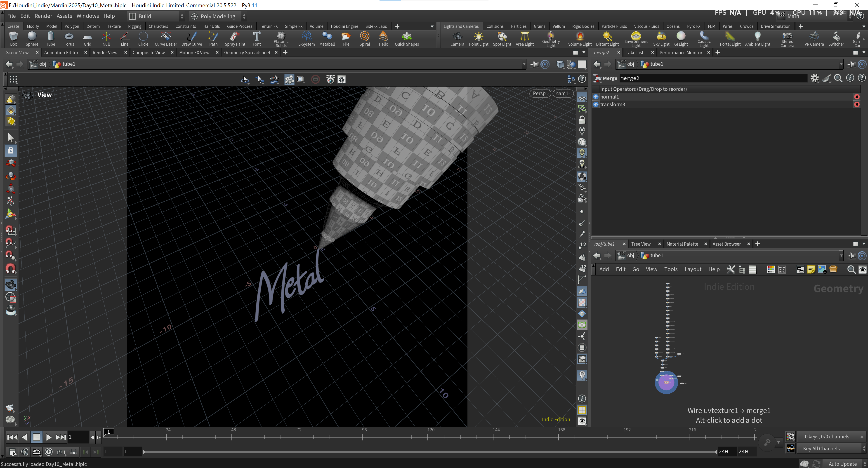The image size is (868, 468).
Task: Select the Curve Bezier tool
Action: (x=165, y=39)
